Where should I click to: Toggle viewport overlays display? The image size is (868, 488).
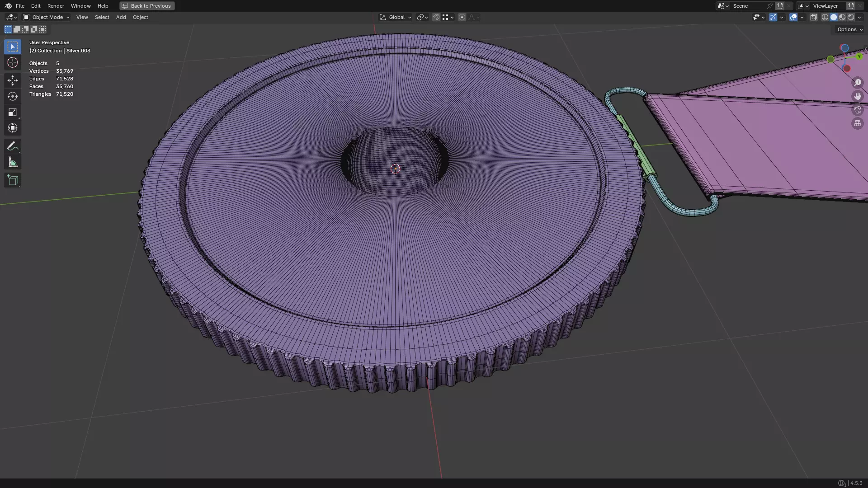[793, 17]
